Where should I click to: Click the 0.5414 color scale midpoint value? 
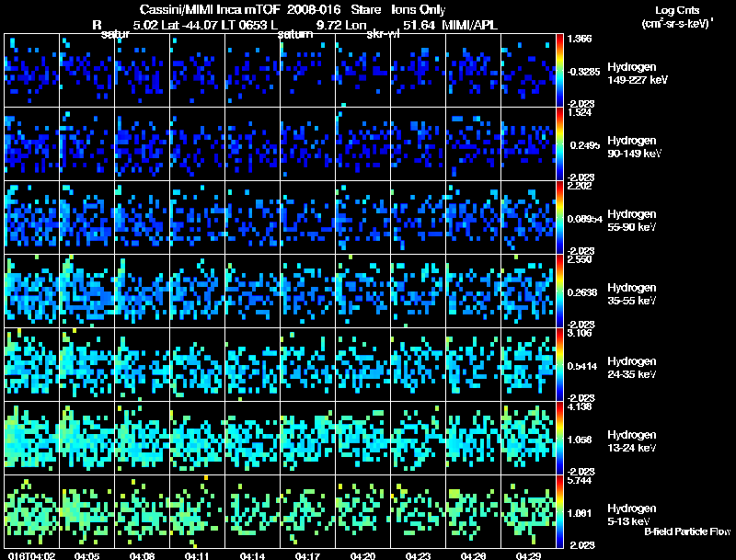(584, 366)
